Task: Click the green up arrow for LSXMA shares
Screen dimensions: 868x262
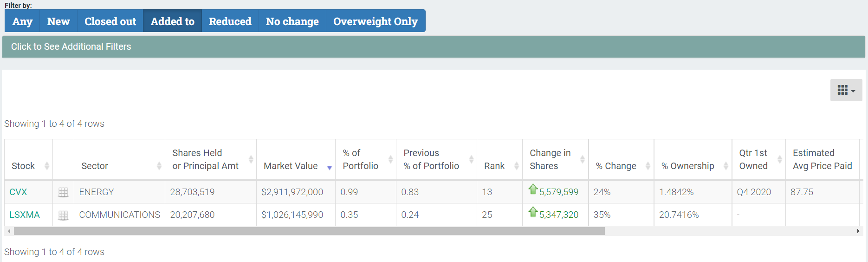Action: [533, 212]
